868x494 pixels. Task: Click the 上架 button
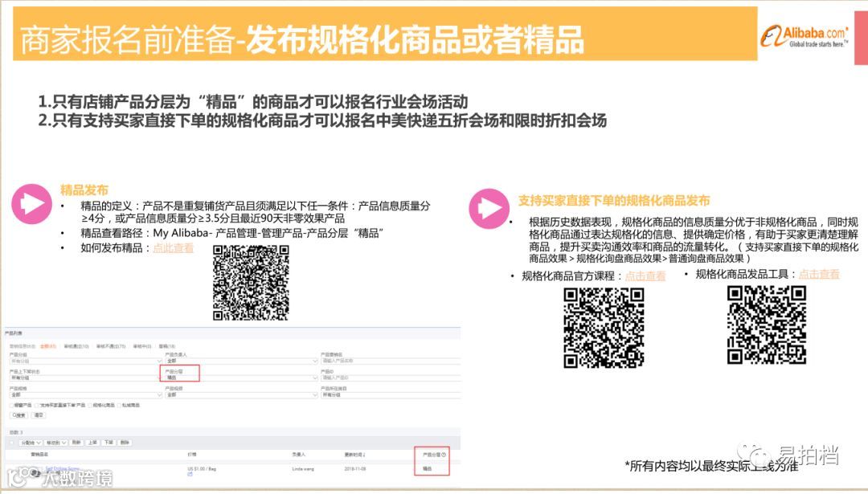click(92, 443)
